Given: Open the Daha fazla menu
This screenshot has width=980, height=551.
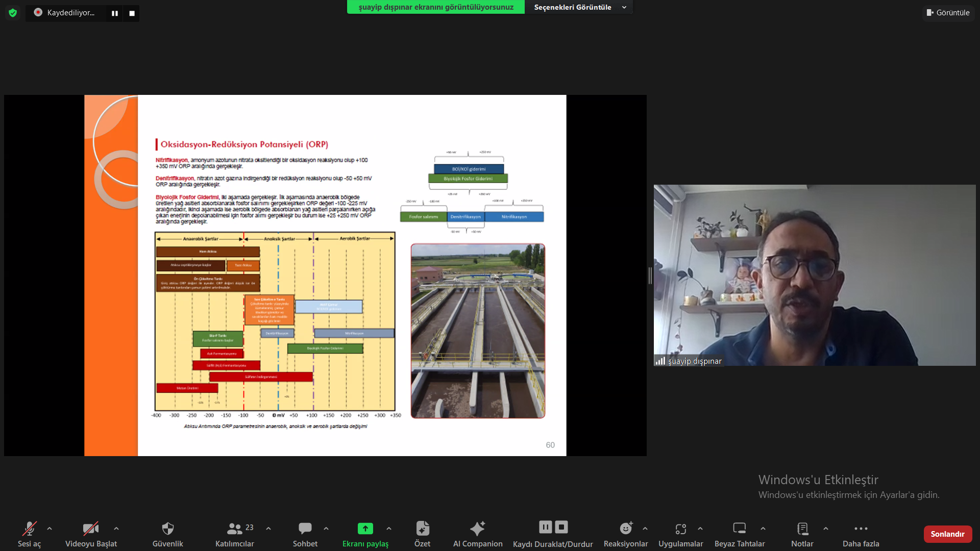Looking at the screenshot, I should tap(861, 529).
